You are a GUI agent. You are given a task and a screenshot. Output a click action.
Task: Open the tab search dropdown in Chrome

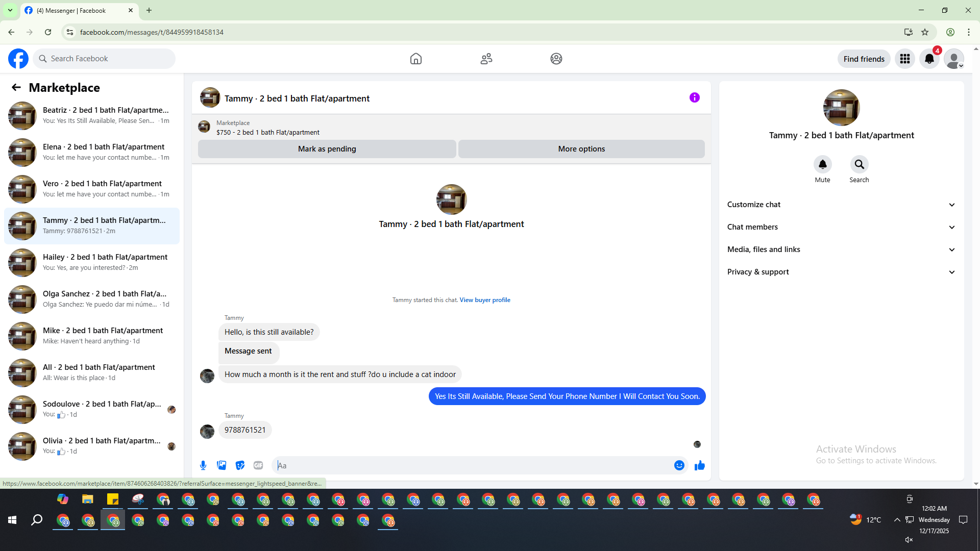[x=10, y=10]
